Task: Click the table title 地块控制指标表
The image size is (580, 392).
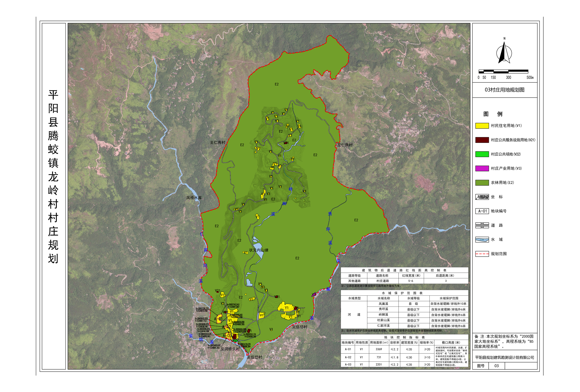Action: point(404,337)
